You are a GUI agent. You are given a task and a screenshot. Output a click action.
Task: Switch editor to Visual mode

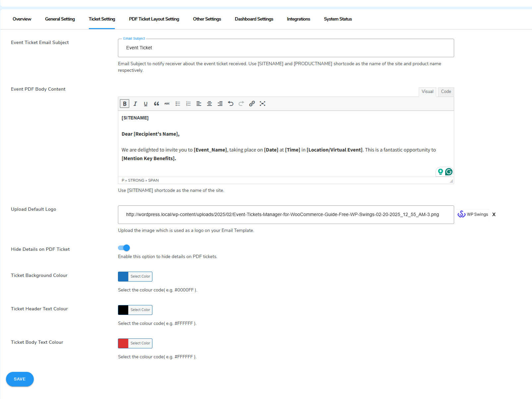coord(427,92)
